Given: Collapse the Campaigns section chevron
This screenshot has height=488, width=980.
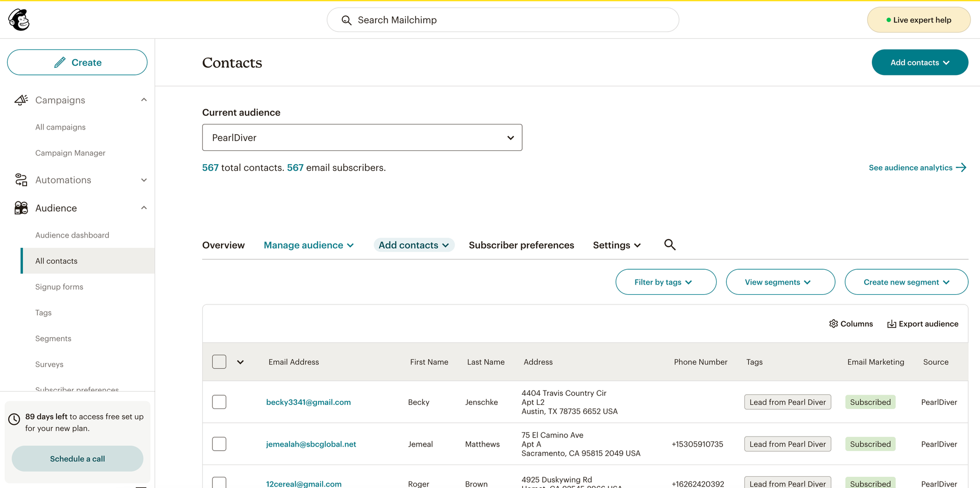Looking at the screenshot, I should (x=144, y=100).
